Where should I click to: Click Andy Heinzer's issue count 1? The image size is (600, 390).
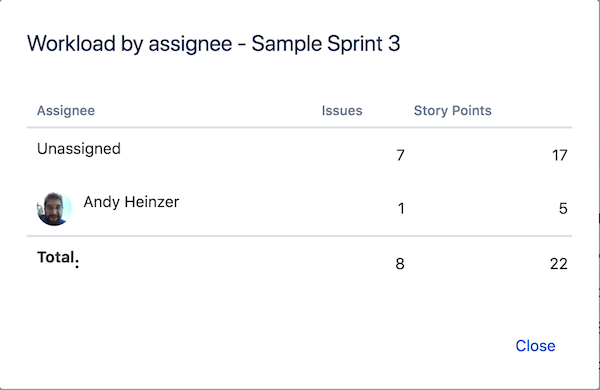(401, 209)
